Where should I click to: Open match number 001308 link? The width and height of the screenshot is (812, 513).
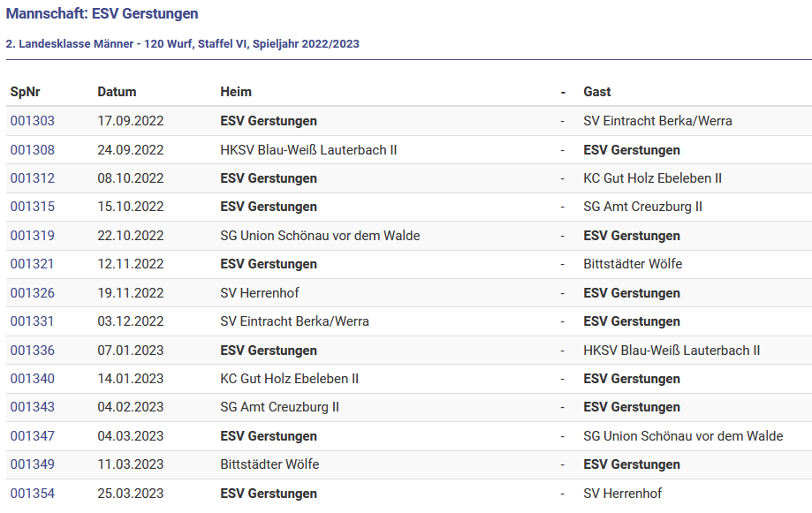pos(32,150)
